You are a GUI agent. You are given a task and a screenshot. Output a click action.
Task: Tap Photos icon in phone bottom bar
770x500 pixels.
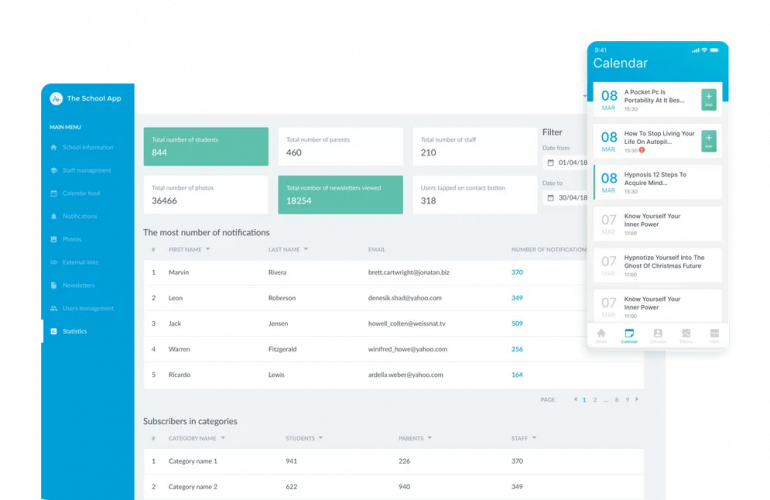pos(686,334)
